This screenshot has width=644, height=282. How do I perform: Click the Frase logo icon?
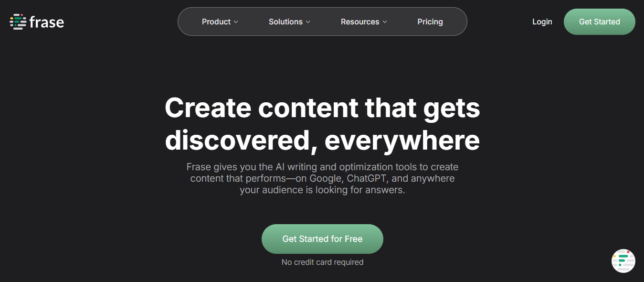point(18,22)
